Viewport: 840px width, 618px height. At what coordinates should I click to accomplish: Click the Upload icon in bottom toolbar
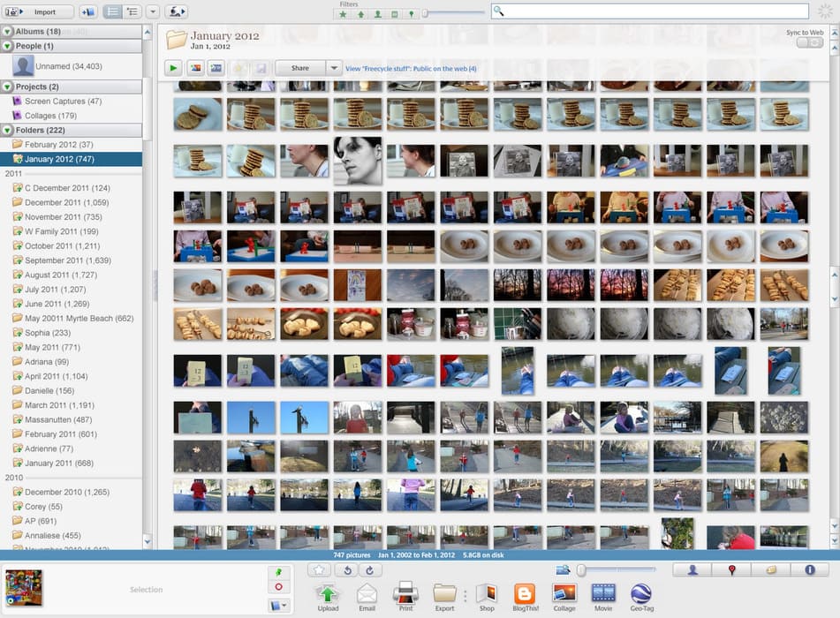coord(327,595)
